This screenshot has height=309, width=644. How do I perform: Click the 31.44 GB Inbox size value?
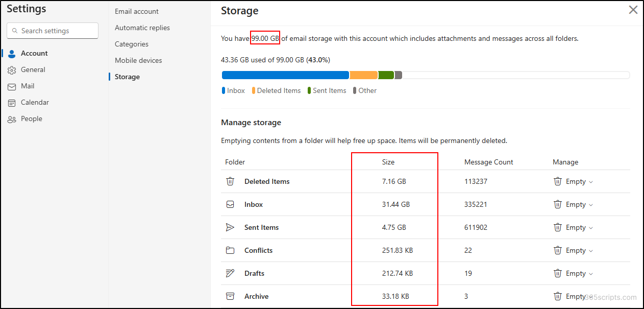pos(396,204)
